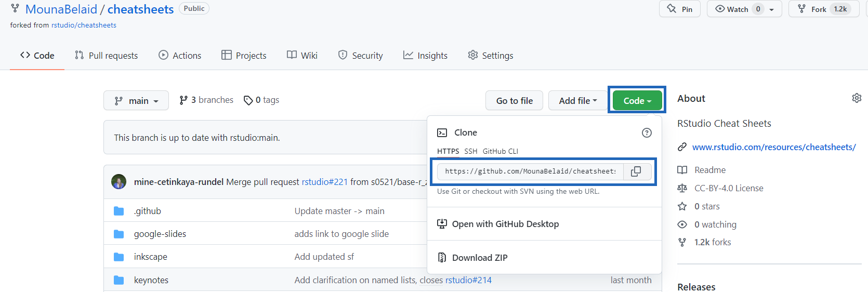Open the main branch dropdown
Image resolution: width=868 pixels, height=292 pixels.
136,100
